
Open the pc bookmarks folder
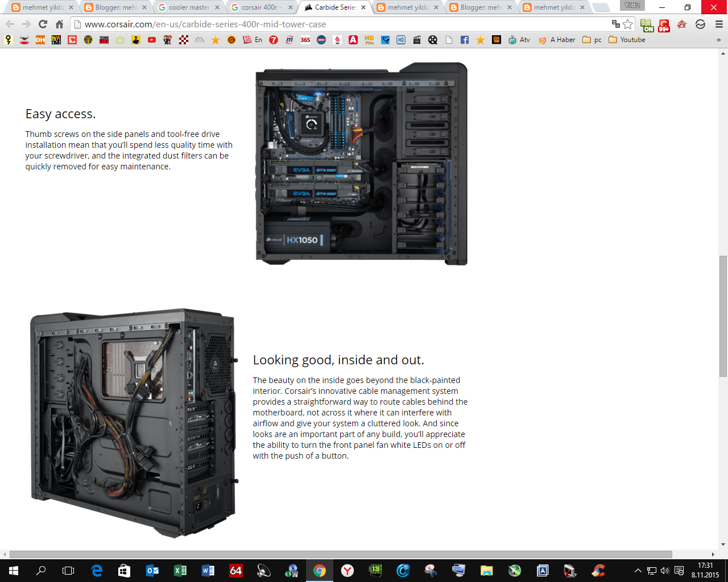592,40
